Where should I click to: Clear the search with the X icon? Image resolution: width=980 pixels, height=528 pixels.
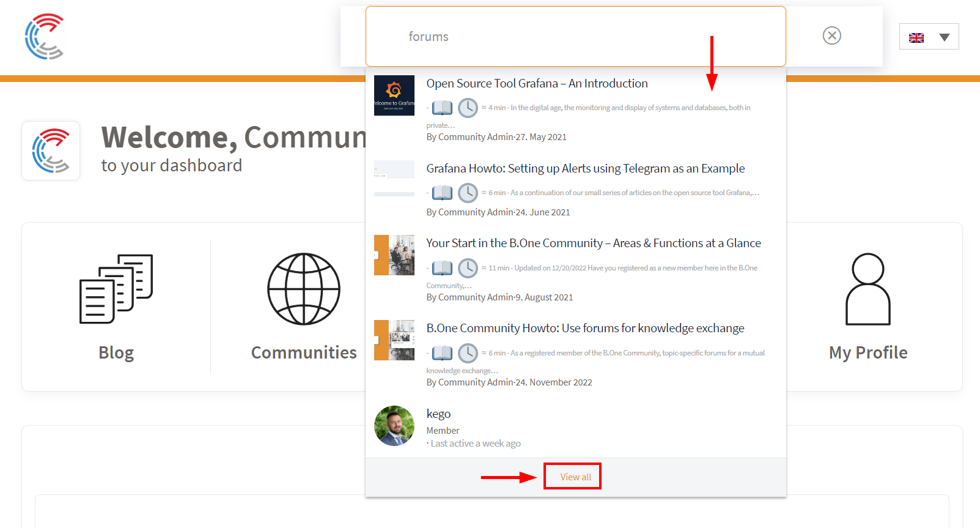[x=831, y=35]
